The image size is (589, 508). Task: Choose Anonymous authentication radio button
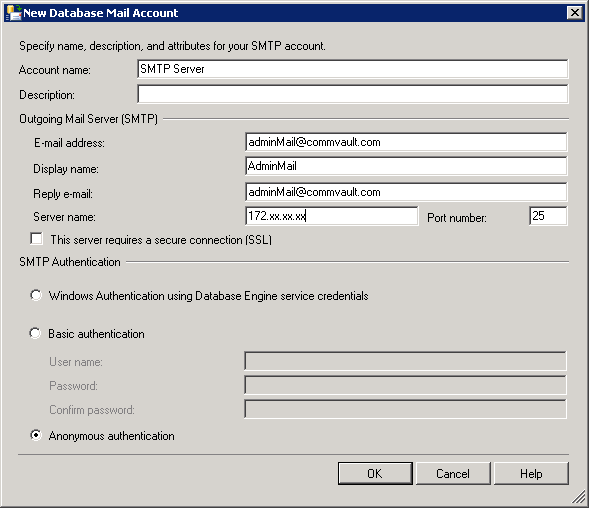[36, 435]
